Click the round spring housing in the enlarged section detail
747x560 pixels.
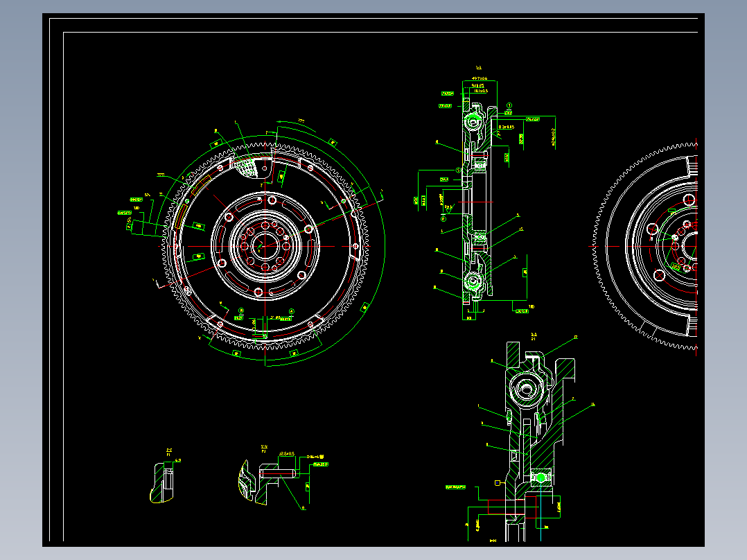click(x=526, y=389)
